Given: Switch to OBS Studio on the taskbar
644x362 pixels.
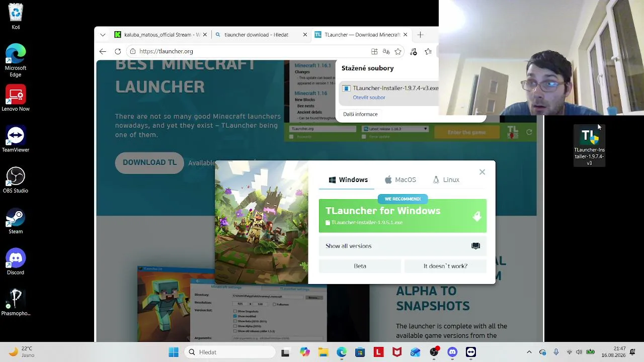Looking at the screenshot, I should click(434, 352).
